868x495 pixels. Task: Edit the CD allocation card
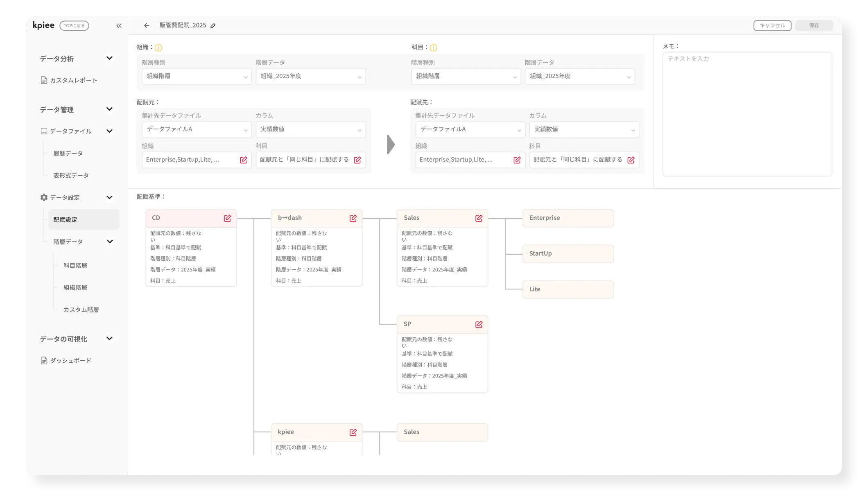(x=227, y=219)
